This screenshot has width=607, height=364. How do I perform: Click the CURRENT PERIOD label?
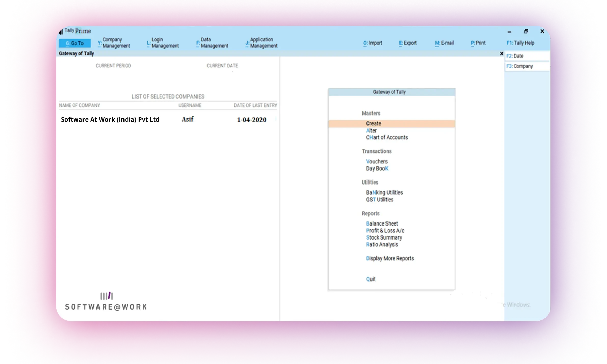point(113,66)
